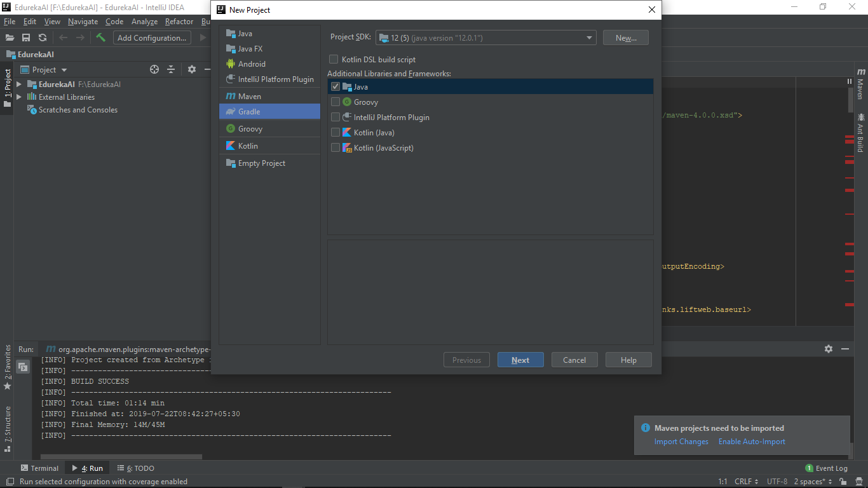Open the Edit menu
Image resolution: width=868 pixels, height=488 pixels.
point(30,22)
